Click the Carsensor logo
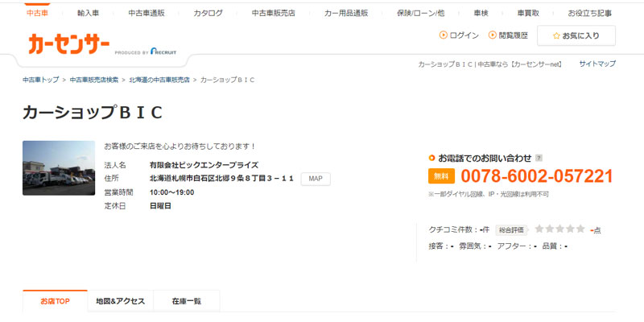Image resolution: width=644 pixels, height=322 pixels. [x=68, y=45]
